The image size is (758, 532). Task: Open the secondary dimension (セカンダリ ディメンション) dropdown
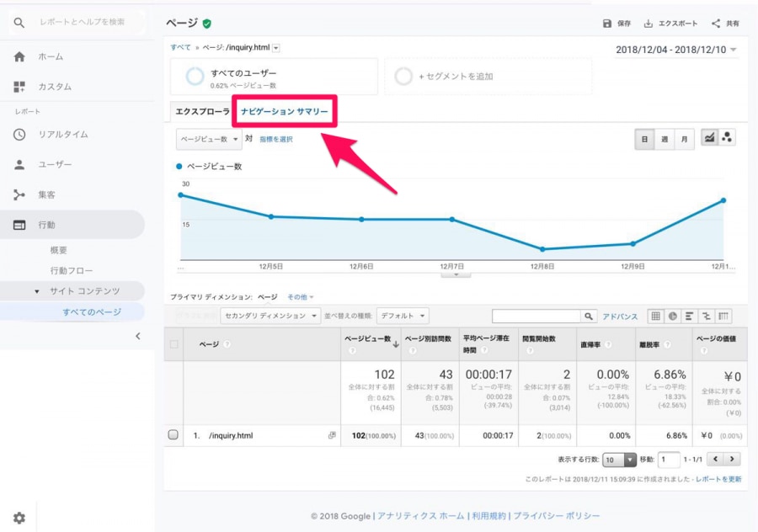(x=270, y=317)
